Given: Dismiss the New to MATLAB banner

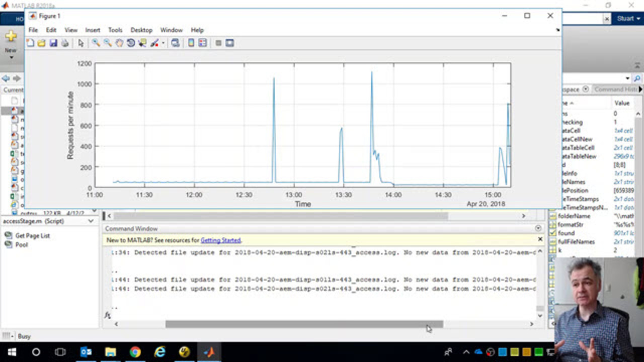Looking at the screenshot, I should click(540, 240).
